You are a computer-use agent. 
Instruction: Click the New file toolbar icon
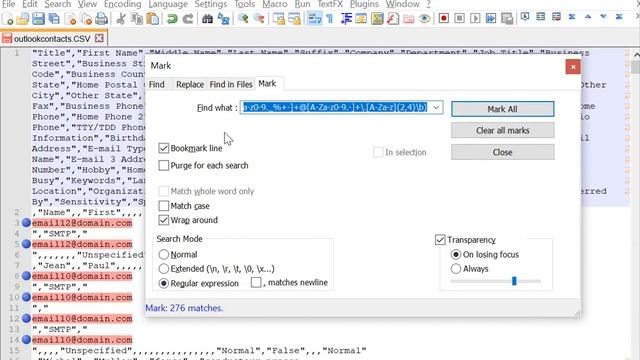click(x=8, y=19)
